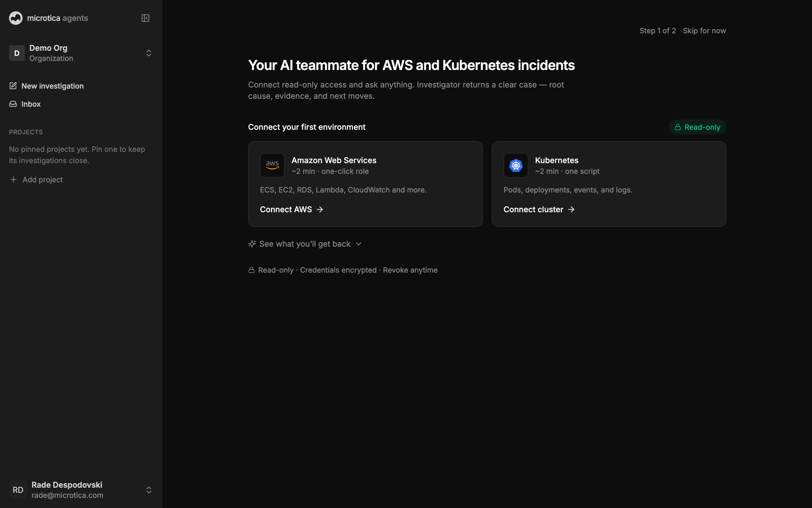Click the sparkle icon beside See what you'll get back
Viewport: 812px width, 508px height.
coord(252,244)
